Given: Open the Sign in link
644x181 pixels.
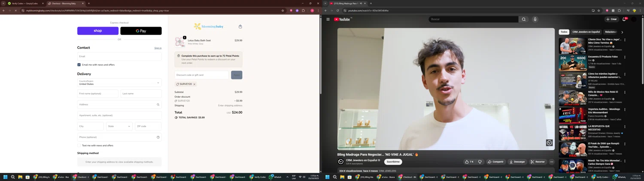Looking at the screenshot, I should coord(158,48).
